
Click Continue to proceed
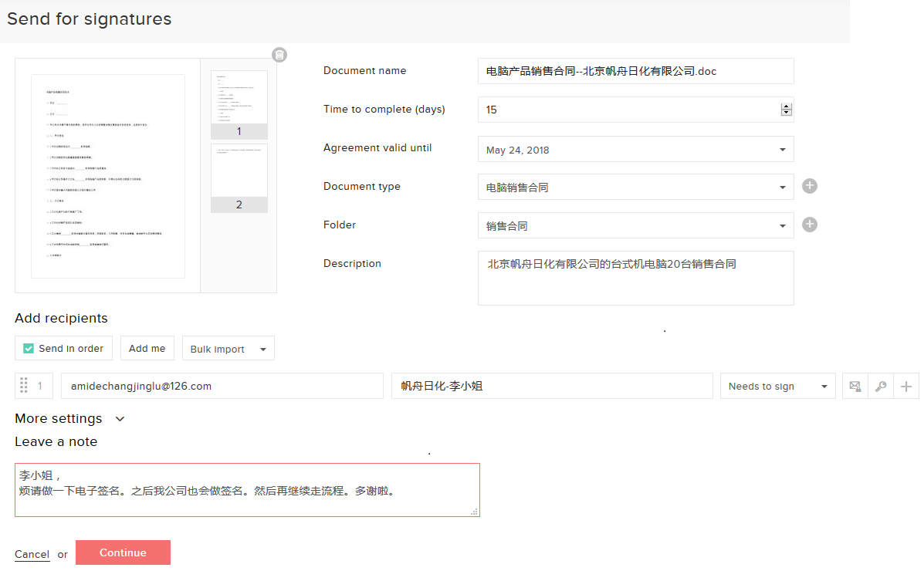[123, 552]
